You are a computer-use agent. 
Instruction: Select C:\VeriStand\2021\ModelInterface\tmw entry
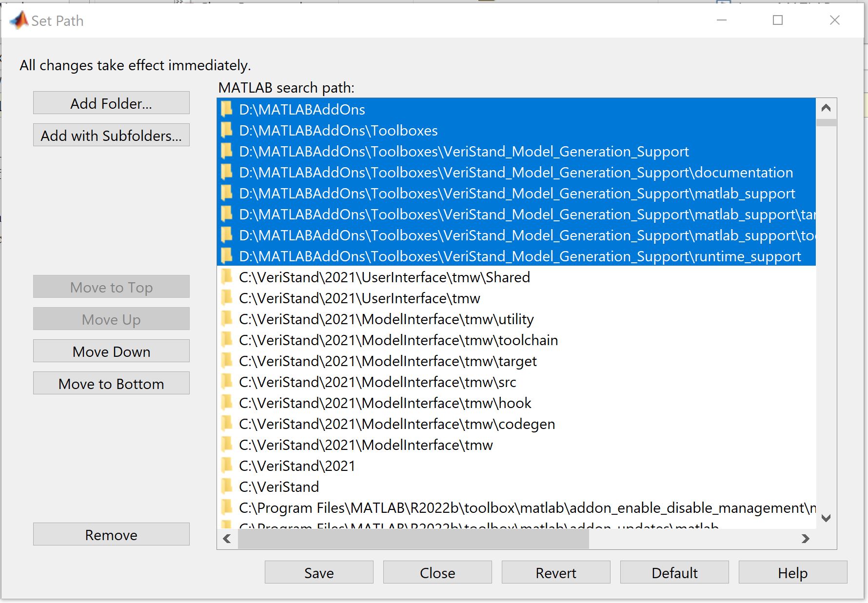tap(516, 445)
